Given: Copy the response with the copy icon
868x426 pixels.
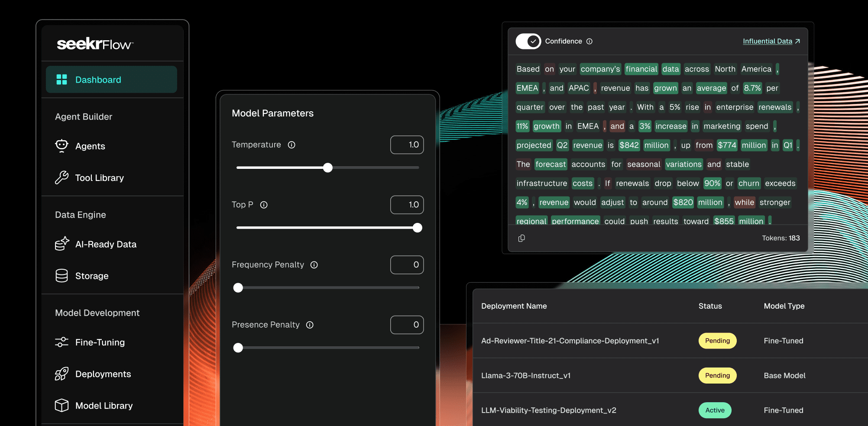Looking at the screenshot, I should pyautogui.click(x=521, y=238).
